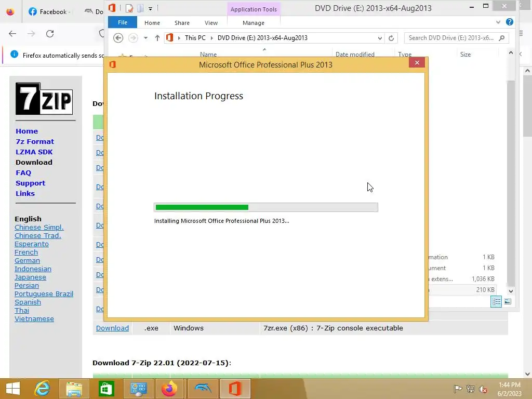
Task: Open address bar history dropdown
Action: tap(380, 38)
